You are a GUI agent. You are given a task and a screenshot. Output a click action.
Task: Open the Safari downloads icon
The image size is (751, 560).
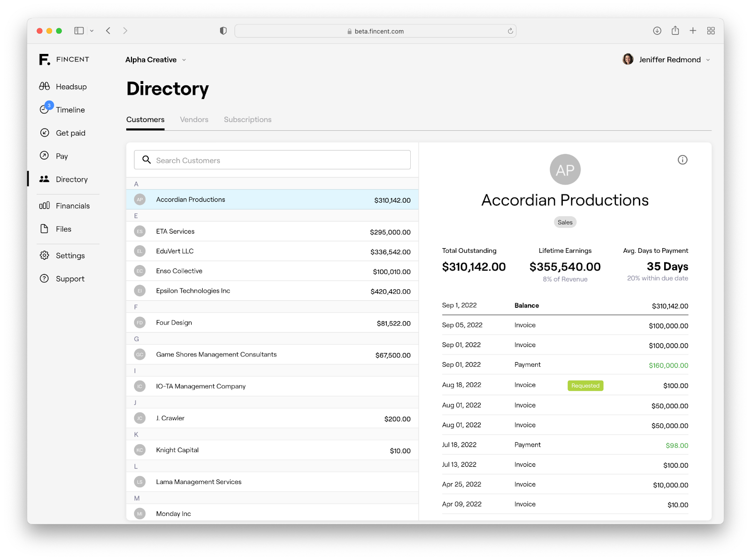pyautogui.click(x=657, y=31)
